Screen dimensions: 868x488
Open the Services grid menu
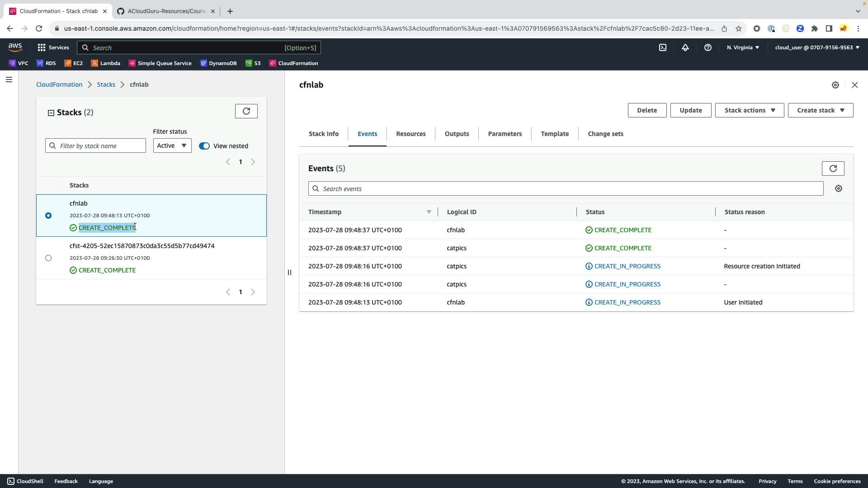pyautogui.click(x=53, y=47)
